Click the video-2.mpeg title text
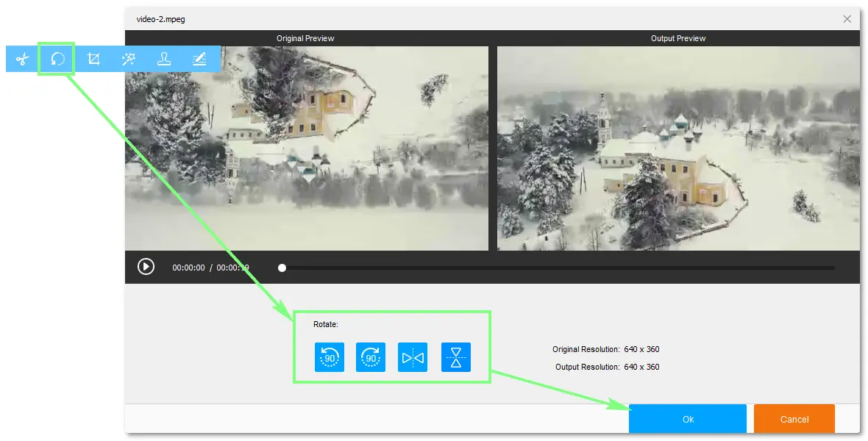The width and height of the screenshot is (868, 441). pyautogui.click(x=160, y=19)
